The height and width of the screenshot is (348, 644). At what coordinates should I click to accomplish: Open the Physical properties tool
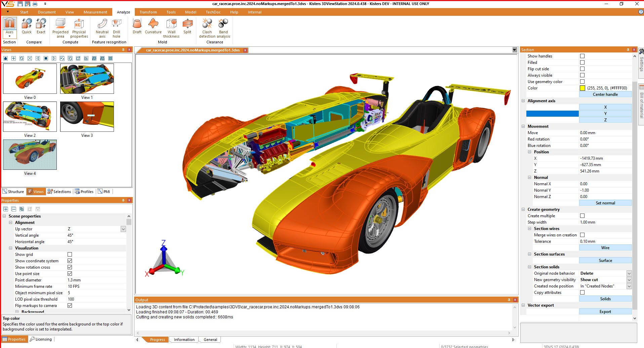pos(79,28)
